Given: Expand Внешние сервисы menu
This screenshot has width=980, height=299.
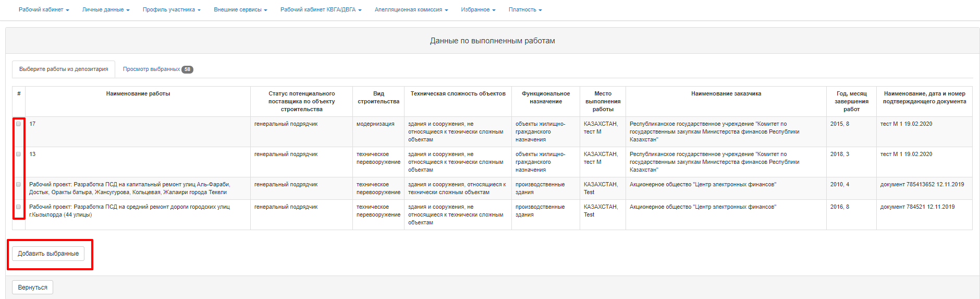Looking at the screenshot, I should pos(240,10).
